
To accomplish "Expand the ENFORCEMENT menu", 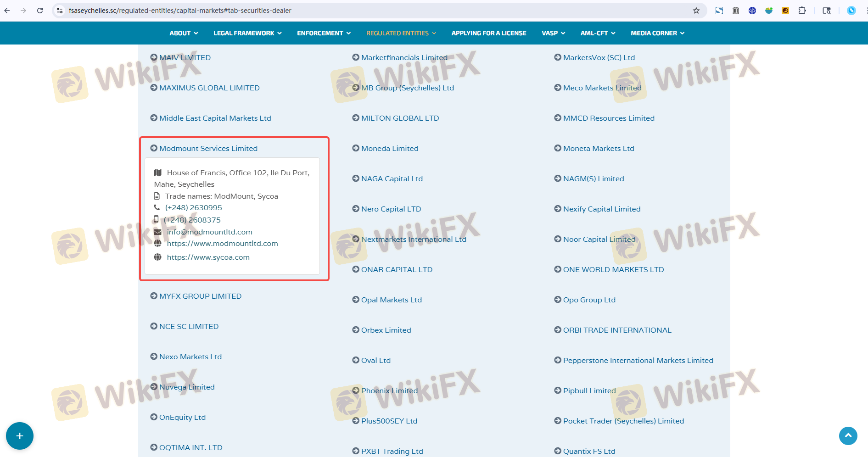I will click(x=324, y=33).
